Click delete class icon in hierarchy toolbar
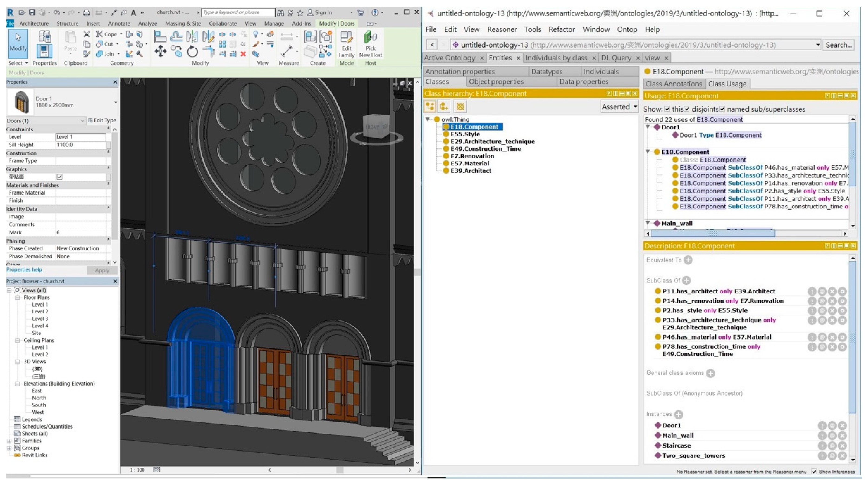Image resolution: width=868 pixels, height=488 pixels. pyautogui.click(x=460, y=107)
